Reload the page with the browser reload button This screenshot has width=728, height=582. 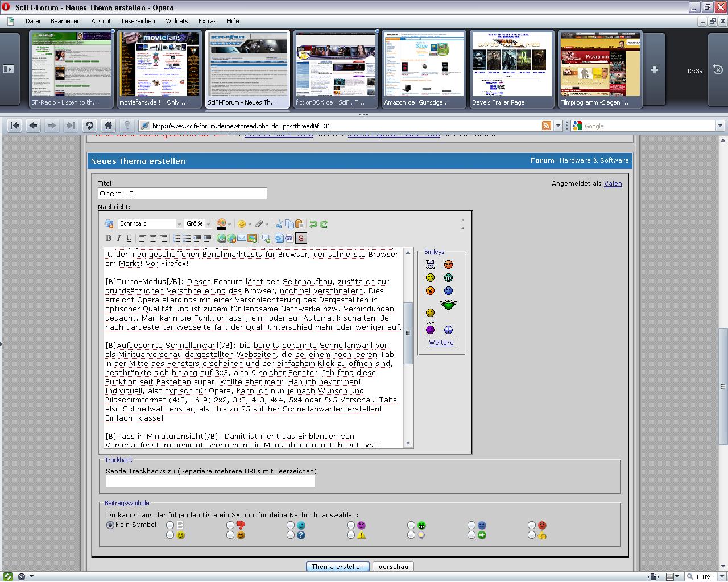[x=89, y=126]
